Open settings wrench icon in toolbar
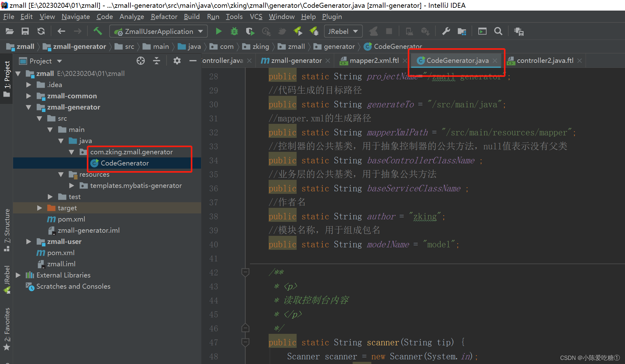The image size is (625, 364). coord(446,31)
